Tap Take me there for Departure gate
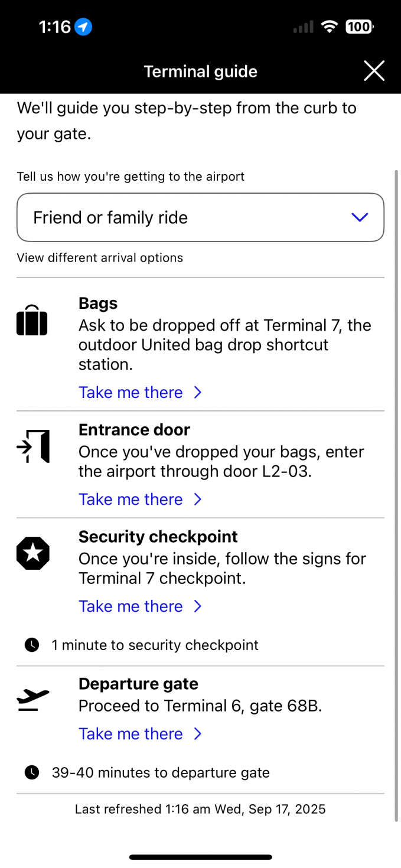Viewport: 401px width, 868px height. click(131, 734)
